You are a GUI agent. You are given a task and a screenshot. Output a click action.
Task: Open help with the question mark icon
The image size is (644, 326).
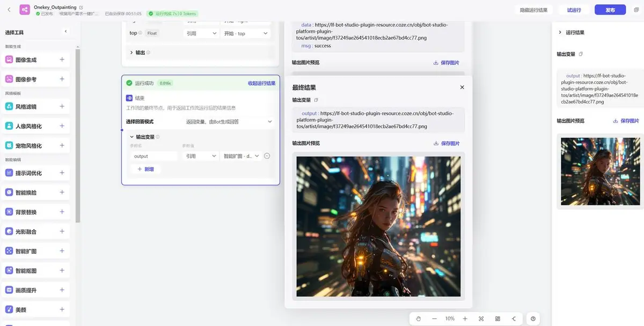coord(533,318)
